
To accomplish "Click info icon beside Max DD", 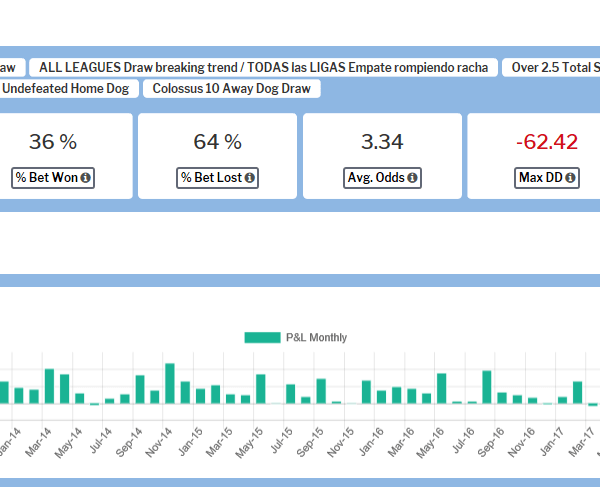I will click(x=570, y=178).
